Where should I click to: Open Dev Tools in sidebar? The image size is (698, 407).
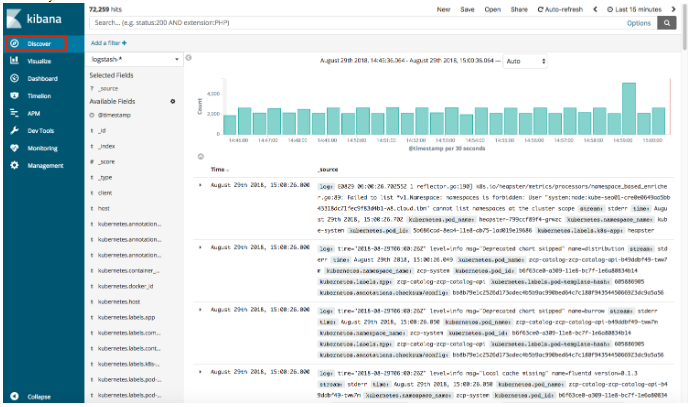point(41,131)
